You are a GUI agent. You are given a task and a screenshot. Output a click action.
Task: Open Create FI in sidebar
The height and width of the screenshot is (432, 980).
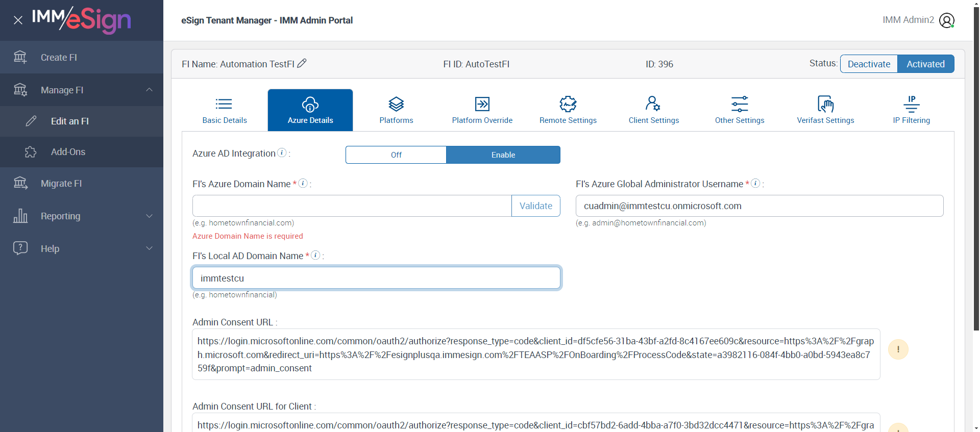(x=82, y=57)
